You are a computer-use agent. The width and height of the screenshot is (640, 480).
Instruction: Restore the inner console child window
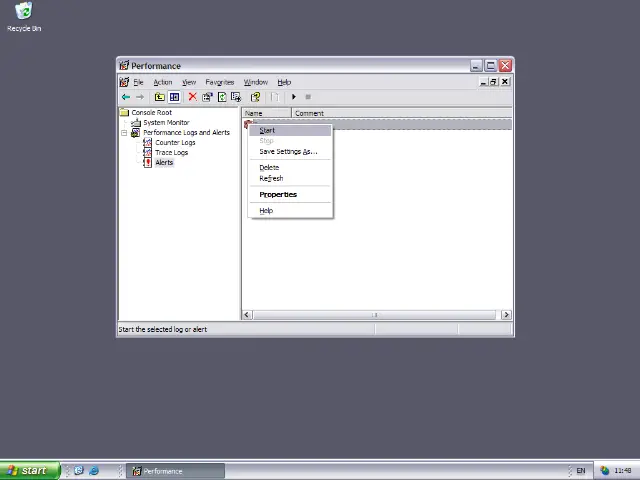pos(493,82)
